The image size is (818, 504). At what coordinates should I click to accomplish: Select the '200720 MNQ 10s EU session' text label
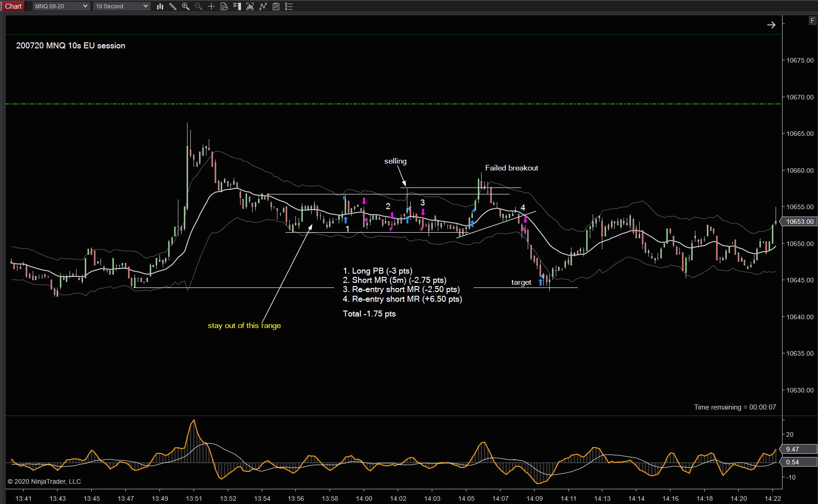[x=71, y=46]
